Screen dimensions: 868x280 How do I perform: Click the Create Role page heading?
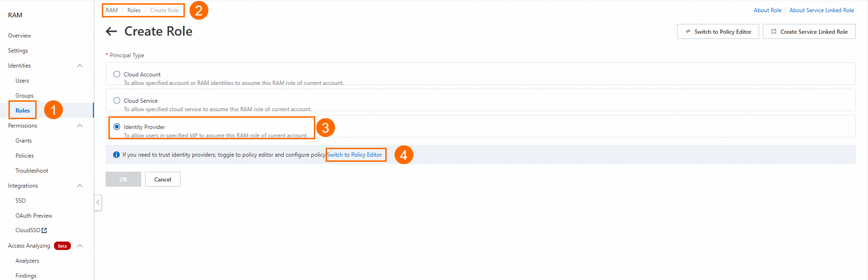pos(158,31)
